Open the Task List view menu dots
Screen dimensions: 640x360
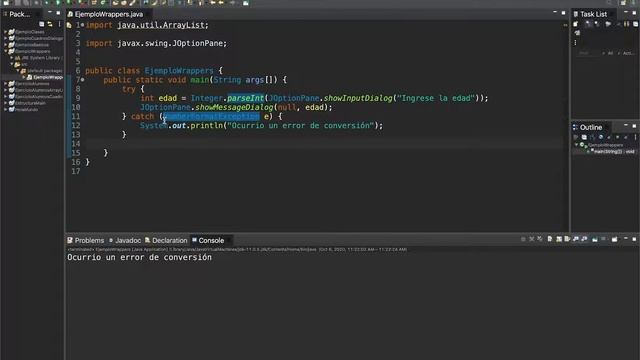pos(576,42)
